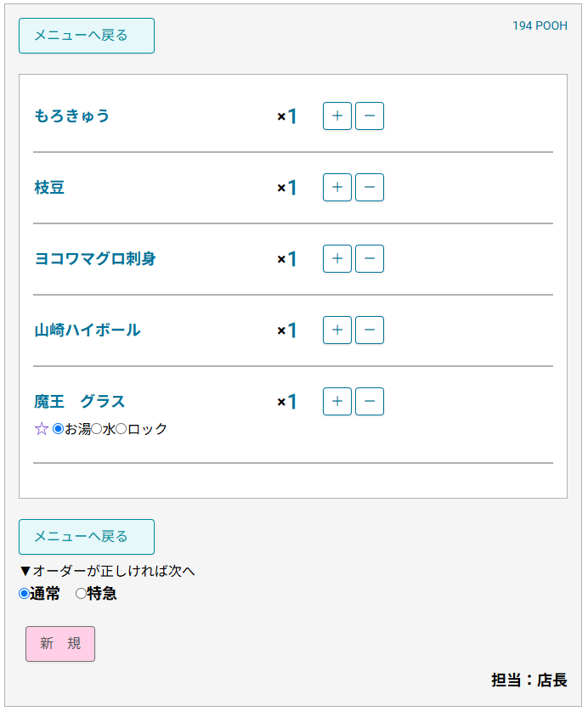The height and width of the screenshot is (717, 588).
Task: Increase the quantity of 山崎ハイボール
Action: (336, 330)
